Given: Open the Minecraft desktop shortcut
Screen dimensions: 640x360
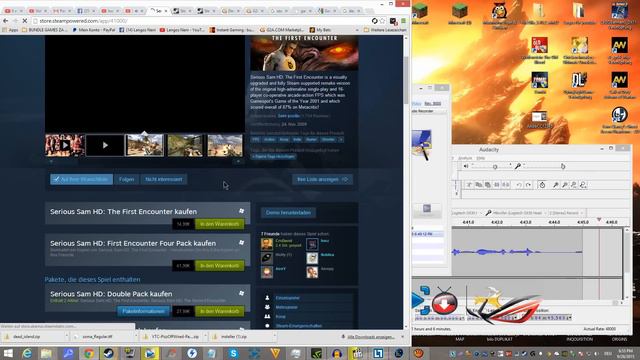Looking at the screenshot, I should [420, 14].
